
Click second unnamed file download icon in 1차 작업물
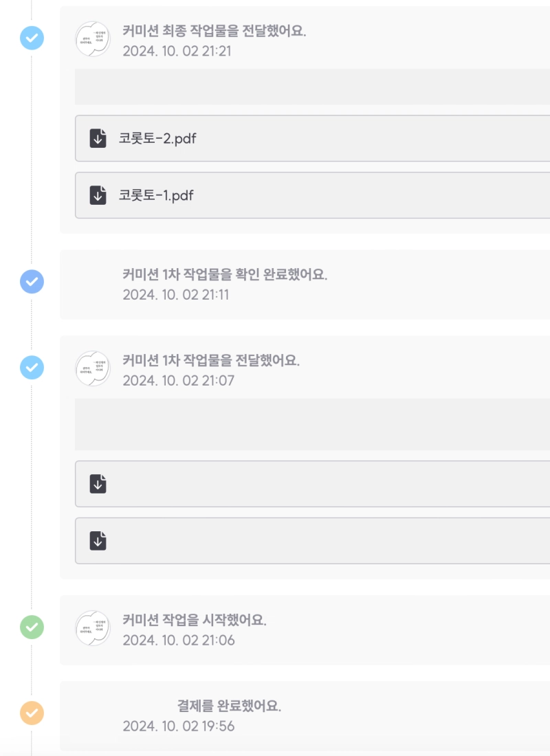(98, 541)
